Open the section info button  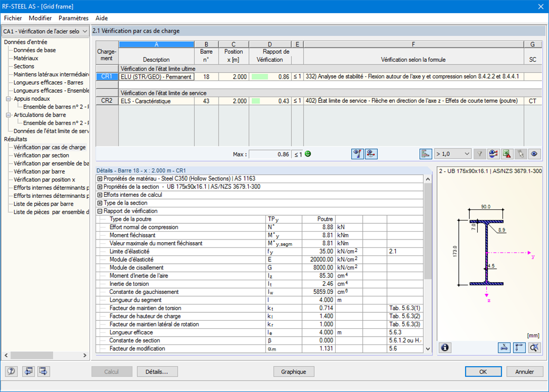coord(444,348)
